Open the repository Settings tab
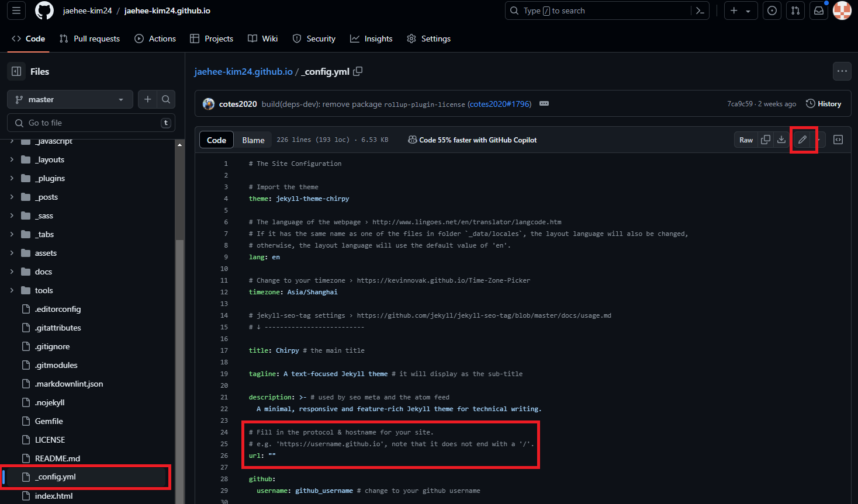858x504 pixels. pos(428,39)
